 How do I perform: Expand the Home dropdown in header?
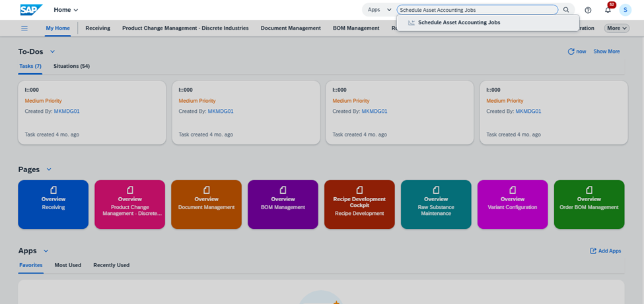tap(65, 10)
